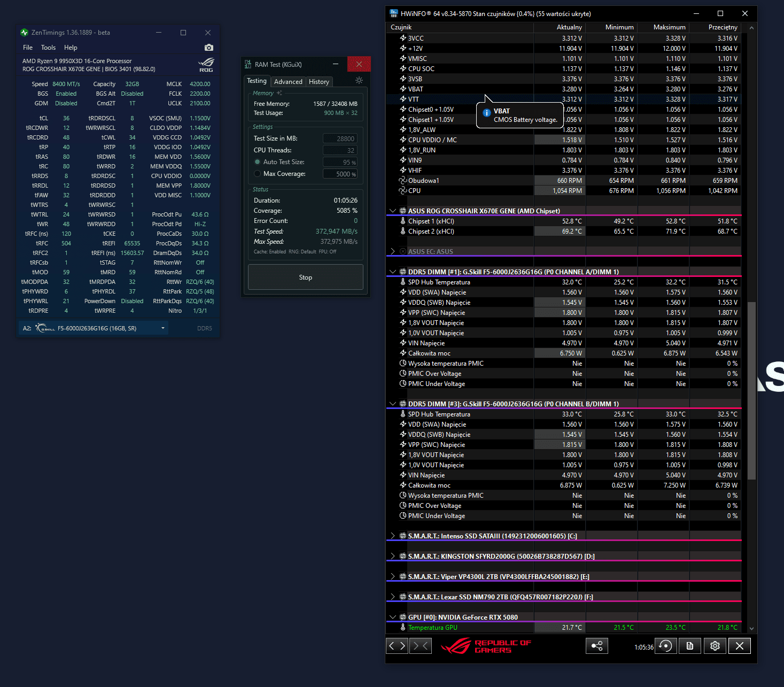Screen dimensions: 784x687
Task: Take a ZenTimings screenshot with camera icon
Action: pos(209,48)
